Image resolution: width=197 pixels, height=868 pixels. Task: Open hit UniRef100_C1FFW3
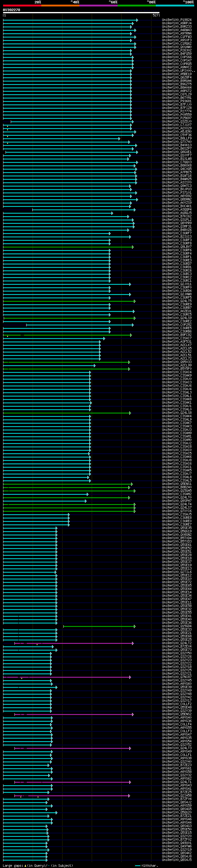pos(176,37)
